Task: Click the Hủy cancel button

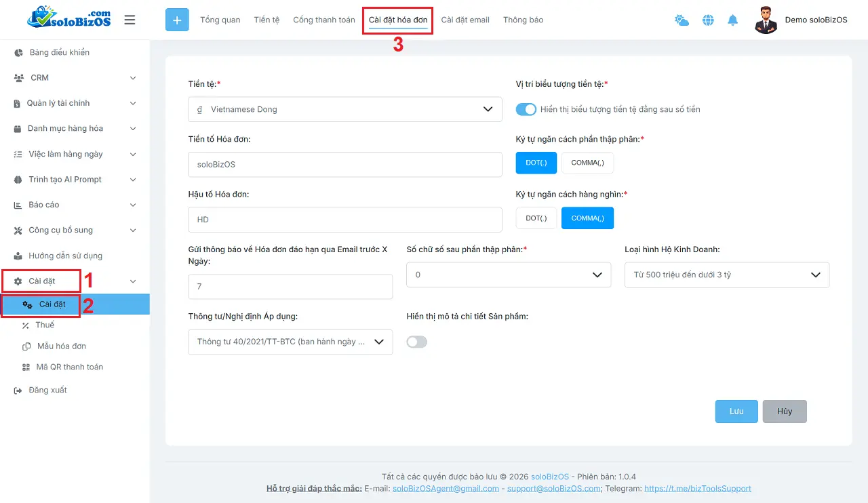Action: click(x=785, y=411)
